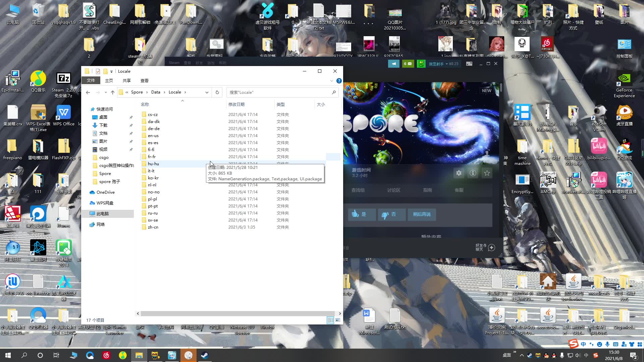Select the zh-cn folder
Viewport: 644px width, 362px height.
pos(153,227)
